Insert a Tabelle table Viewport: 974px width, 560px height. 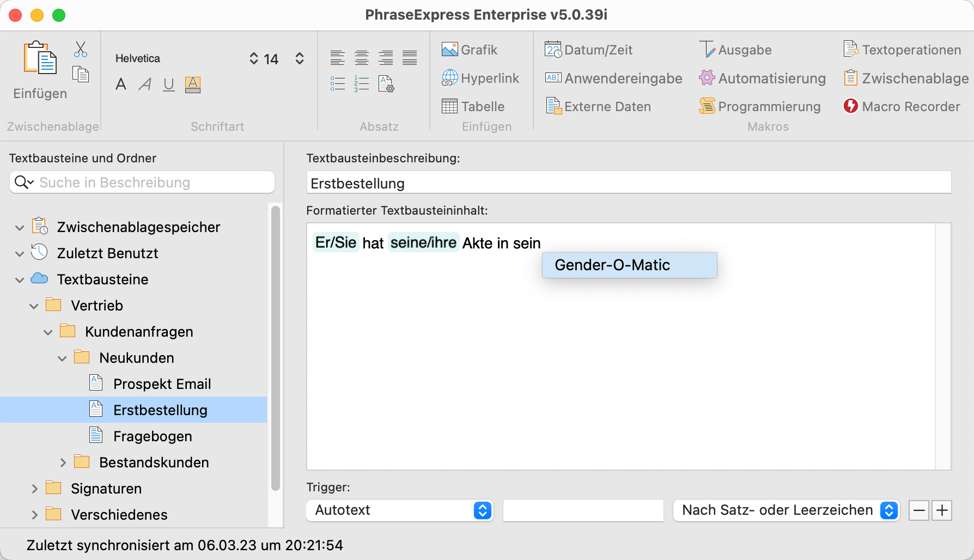pos(473,106)
